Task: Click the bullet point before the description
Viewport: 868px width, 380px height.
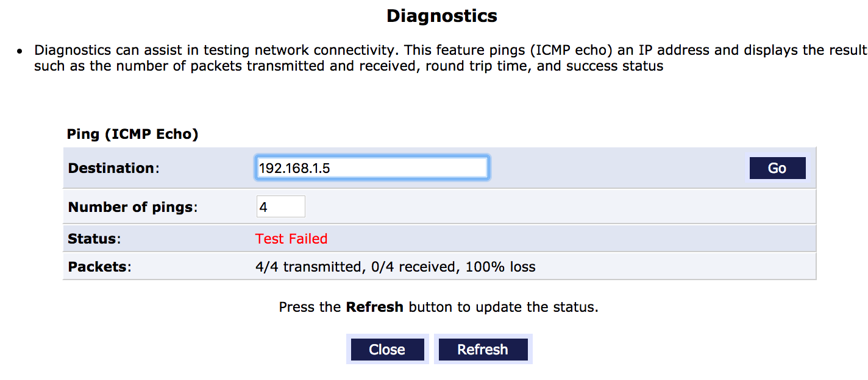Action: click(20, 51)
